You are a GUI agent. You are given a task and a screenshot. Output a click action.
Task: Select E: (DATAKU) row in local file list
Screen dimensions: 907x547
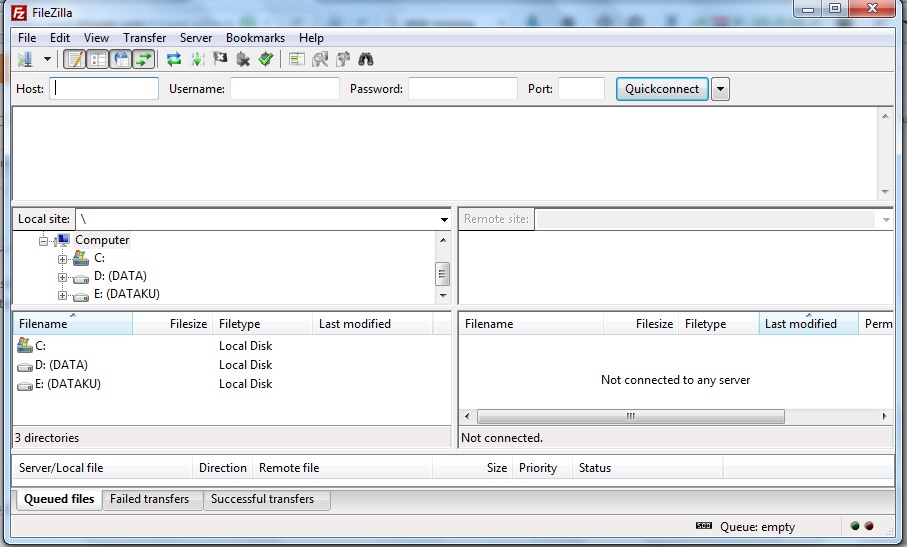(x=231, y=384)
